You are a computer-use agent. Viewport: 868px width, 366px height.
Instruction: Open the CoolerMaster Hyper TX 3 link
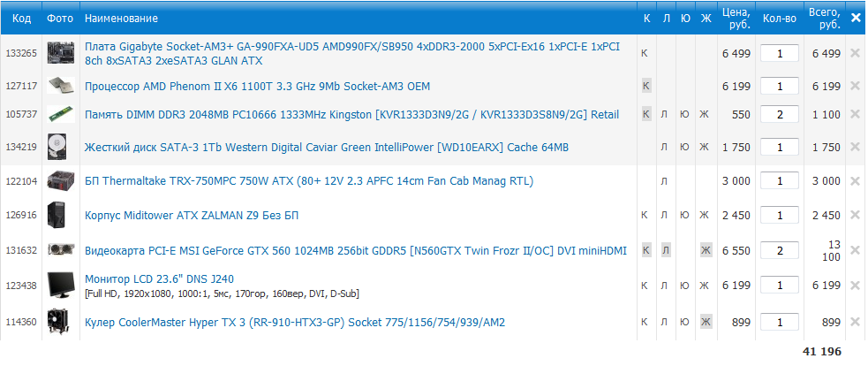tap(295, 323)
